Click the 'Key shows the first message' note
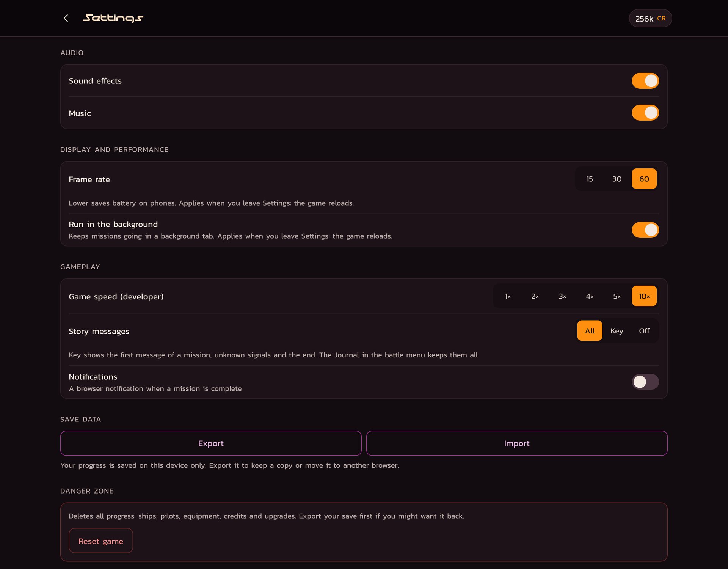The width and height of the screenshot is (728, 569). pyautogui.click(x=274, y=355)
